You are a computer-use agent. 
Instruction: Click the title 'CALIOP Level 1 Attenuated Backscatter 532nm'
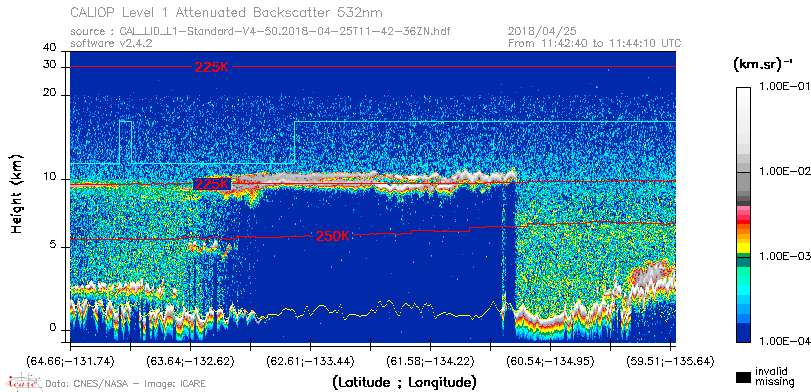(x=227, y=12)
